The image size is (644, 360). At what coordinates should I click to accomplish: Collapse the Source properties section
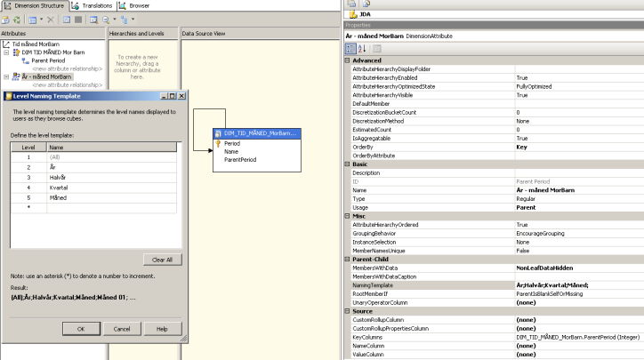(x=347, y=311)
